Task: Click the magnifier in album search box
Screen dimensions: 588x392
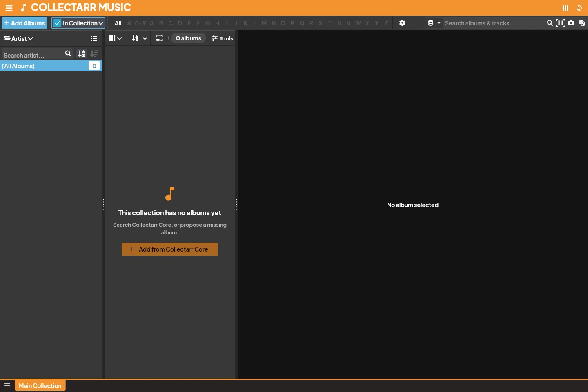Action: coord(550,23)
